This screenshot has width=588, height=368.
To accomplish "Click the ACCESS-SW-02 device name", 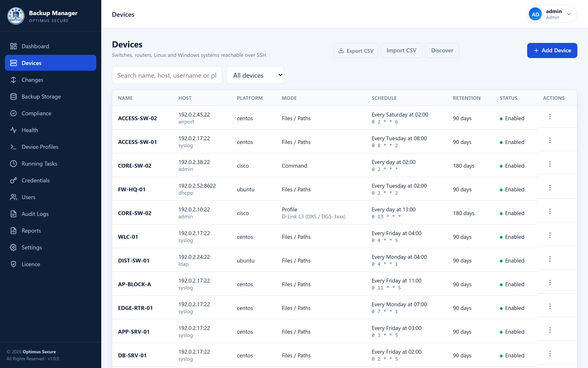I will tap(138, 118).
